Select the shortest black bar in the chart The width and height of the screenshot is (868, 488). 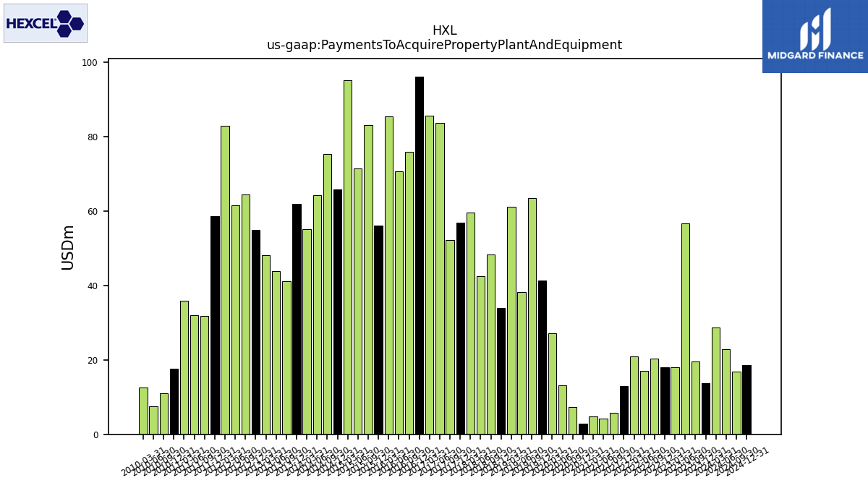click(x=583, y=429)
